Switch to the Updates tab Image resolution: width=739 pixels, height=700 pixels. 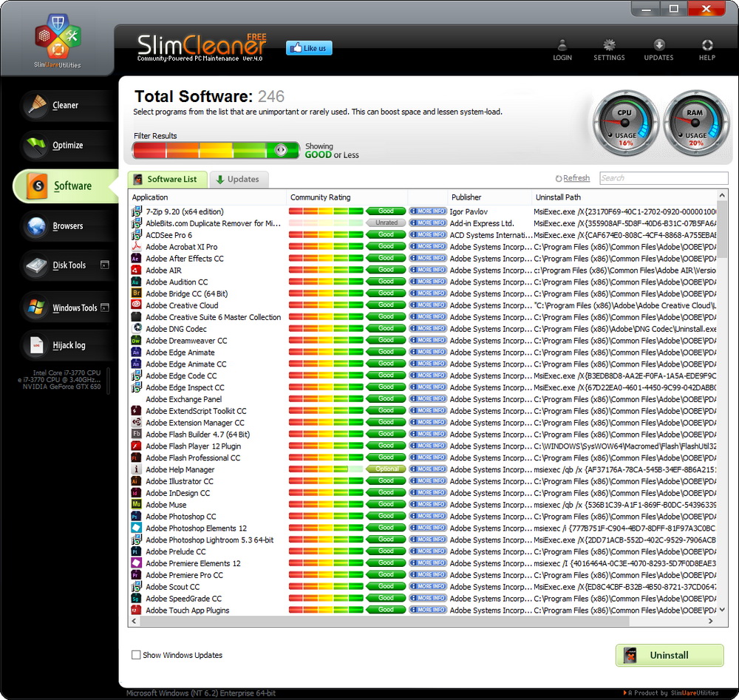pos(239,179)
